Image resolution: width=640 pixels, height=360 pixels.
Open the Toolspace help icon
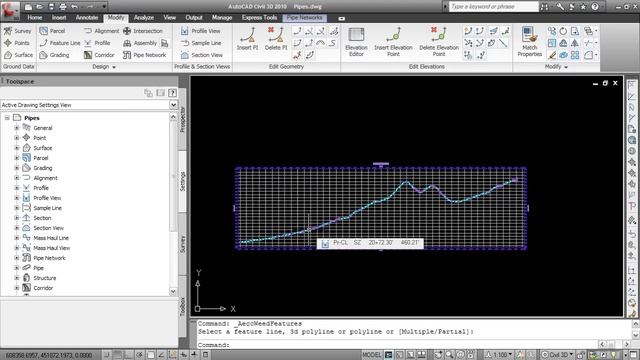[x=173, y=93]
